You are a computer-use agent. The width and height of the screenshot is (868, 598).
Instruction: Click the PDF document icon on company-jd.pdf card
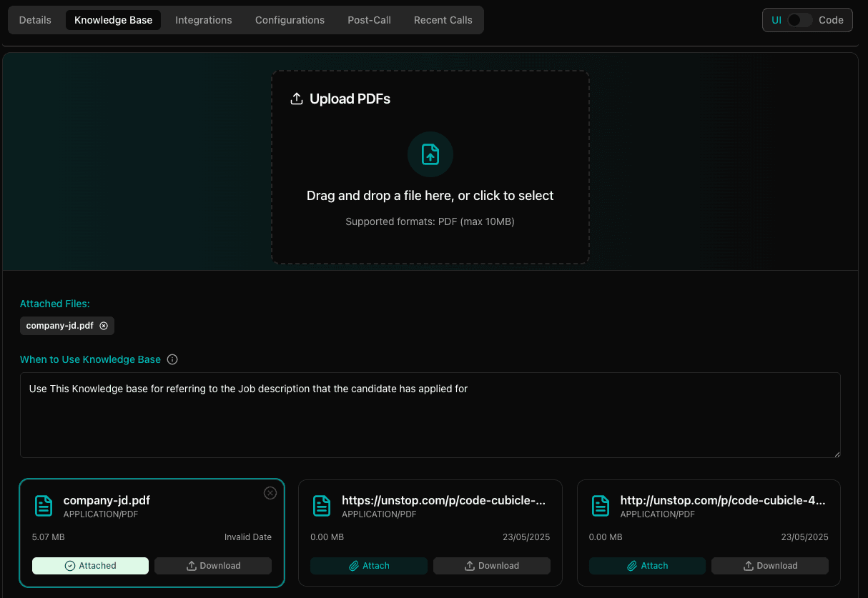click(44, 505)
